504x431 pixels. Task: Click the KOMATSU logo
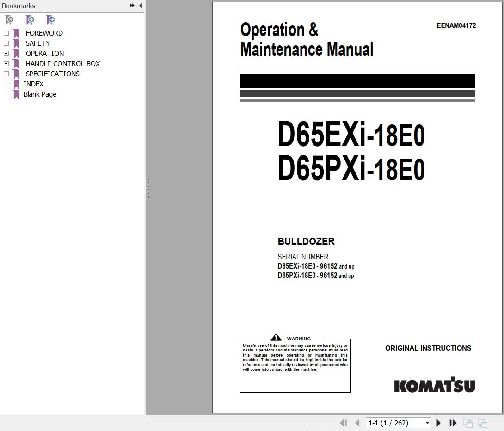coord(435,385)
